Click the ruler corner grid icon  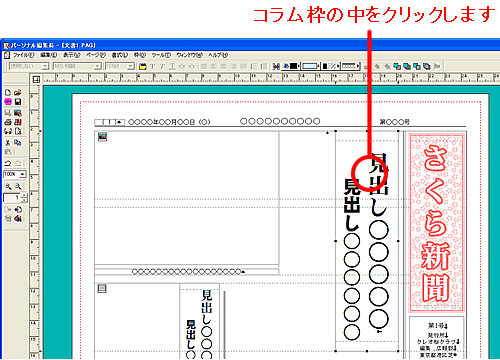click(x=36, y=79)
